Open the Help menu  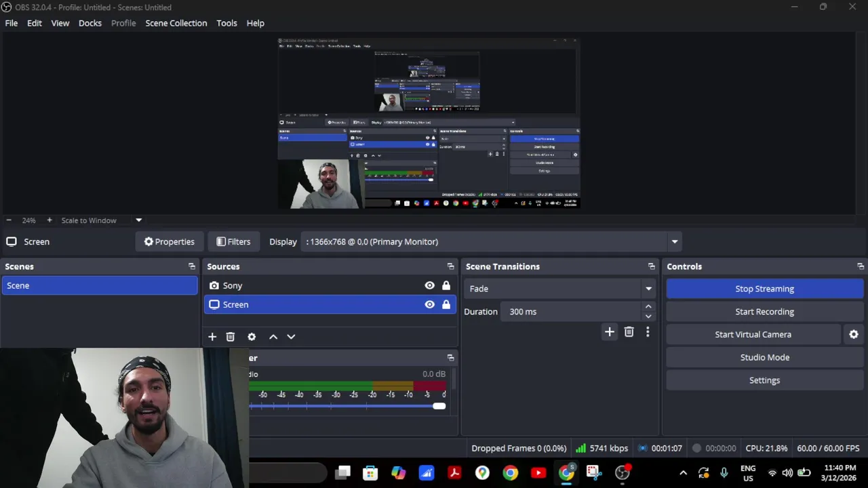point(256,23)
